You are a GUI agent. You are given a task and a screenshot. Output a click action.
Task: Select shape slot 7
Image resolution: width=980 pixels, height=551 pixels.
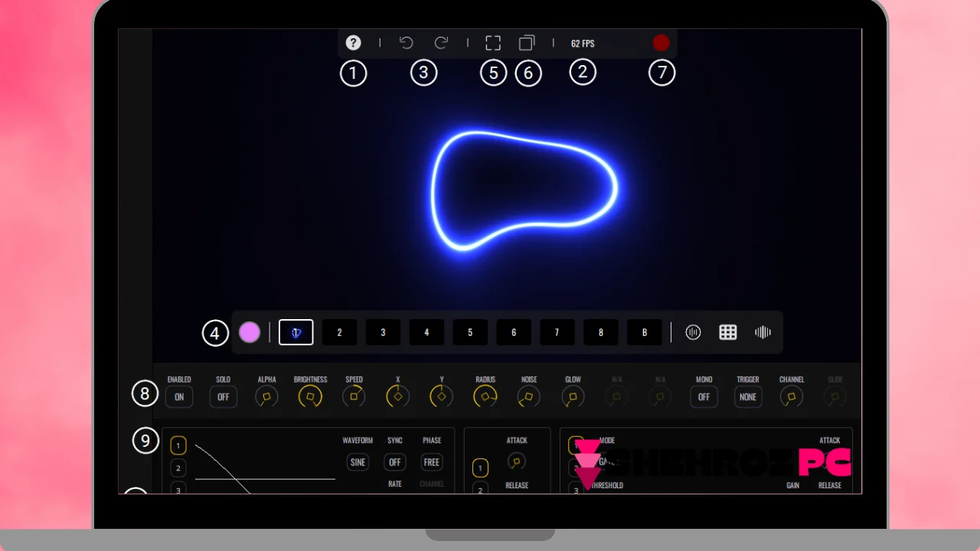click(x=557, y=332)
